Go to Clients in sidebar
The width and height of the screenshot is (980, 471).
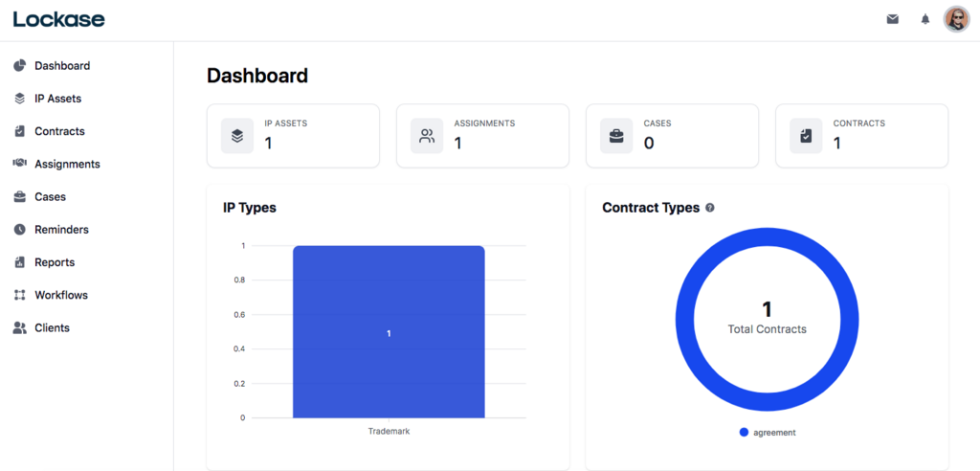point(52,327)
